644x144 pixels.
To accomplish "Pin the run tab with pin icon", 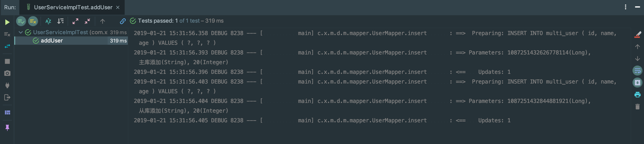I will (7, 128).
